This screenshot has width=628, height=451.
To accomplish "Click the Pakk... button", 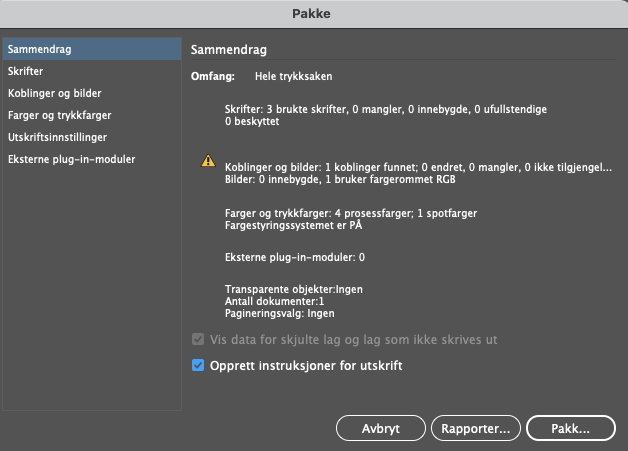I will tap(570, 428).
